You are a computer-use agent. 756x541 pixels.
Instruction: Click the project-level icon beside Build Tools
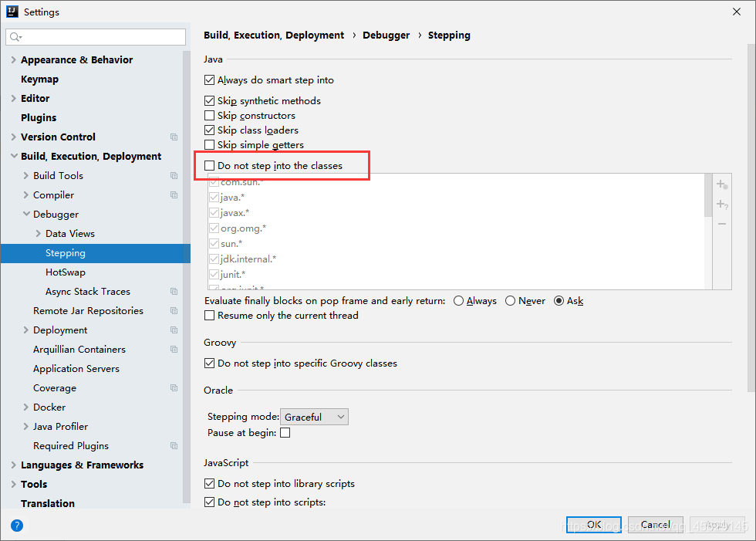click(174, 175)
